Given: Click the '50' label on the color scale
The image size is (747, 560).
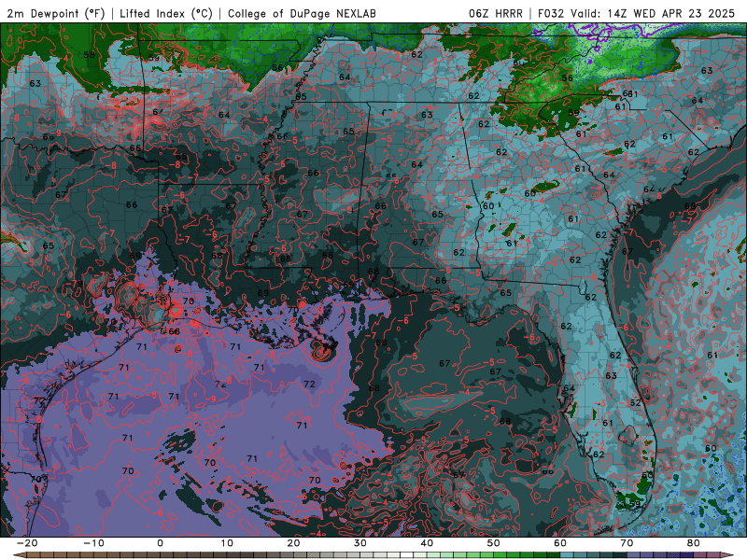Looking at the screenshot, I should point(494,543).
